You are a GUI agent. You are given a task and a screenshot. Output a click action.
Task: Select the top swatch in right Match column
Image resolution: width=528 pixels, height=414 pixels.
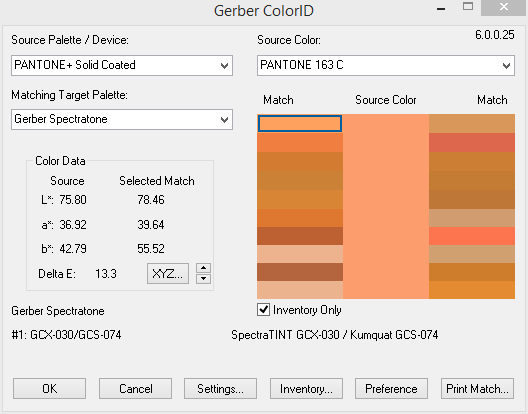(x=472, y=124)
